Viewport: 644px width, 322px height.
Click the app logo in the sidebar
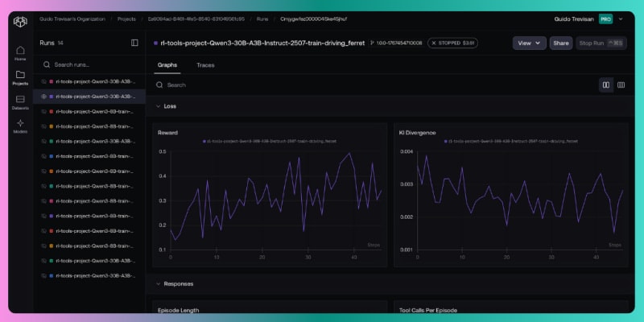[20, 22]
